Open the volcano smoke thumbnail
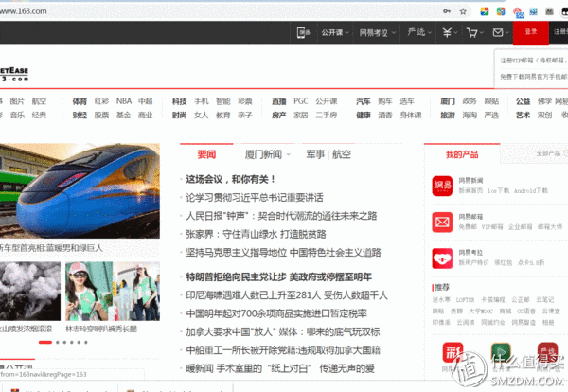The image size is (568, 392). [x=30, y=292]
